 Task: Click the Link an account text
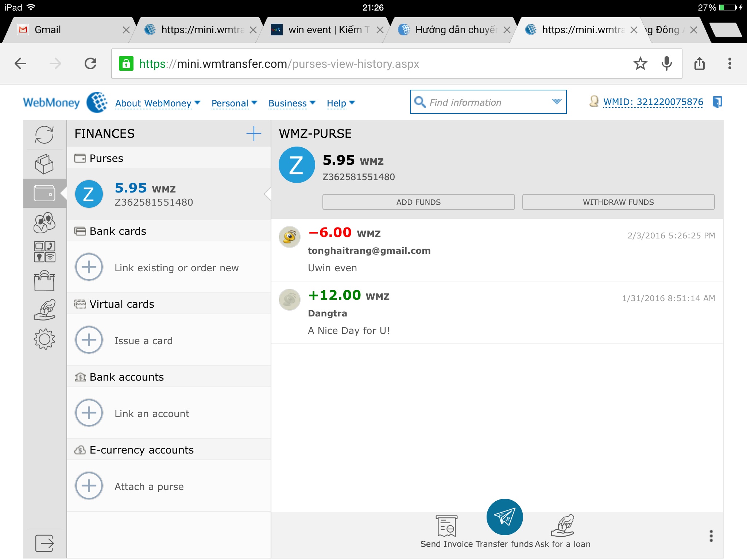click(152, 413)
